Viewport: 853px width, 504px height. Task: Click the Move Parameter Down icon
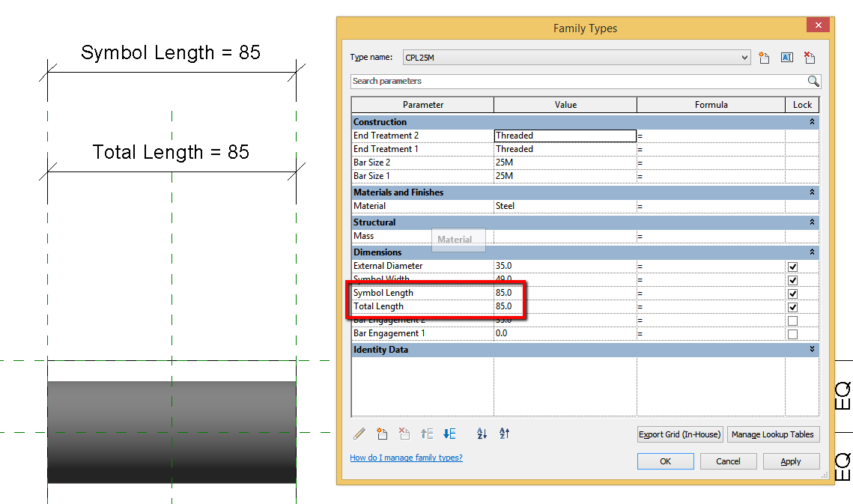pos(448,434)
